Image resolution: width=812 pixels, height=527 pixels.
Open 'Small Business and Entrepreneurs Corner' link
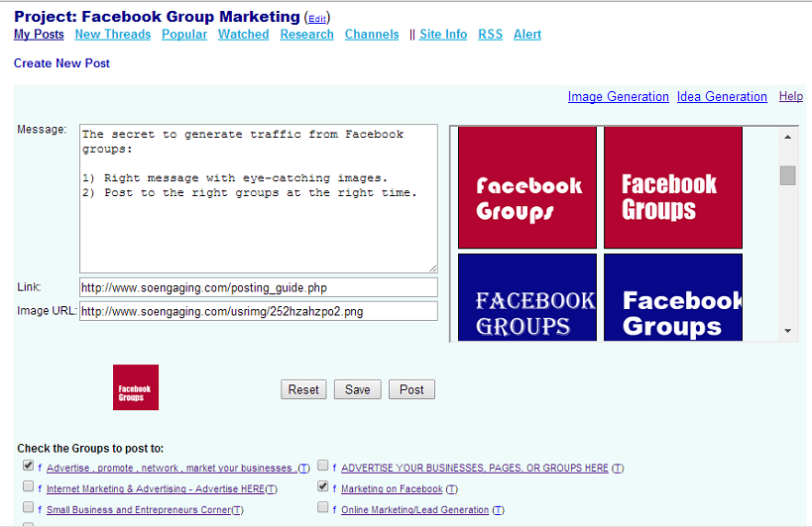[139, 510]
